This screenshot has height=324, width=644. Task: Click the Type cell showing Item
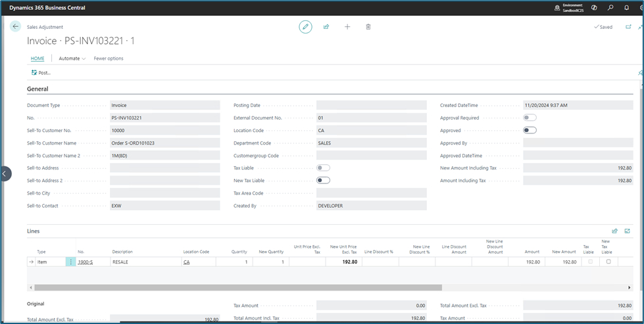(50, 262)
